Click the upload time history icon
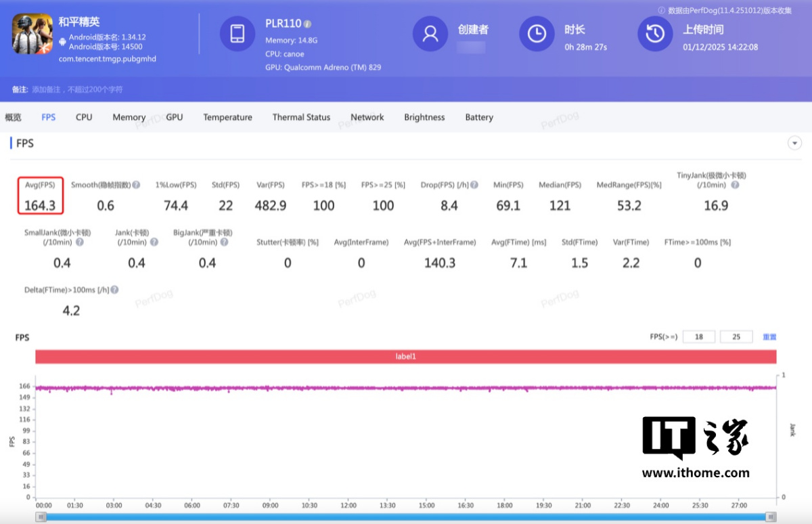This screenshot has width=812, height=524. [x=655, y=34]
